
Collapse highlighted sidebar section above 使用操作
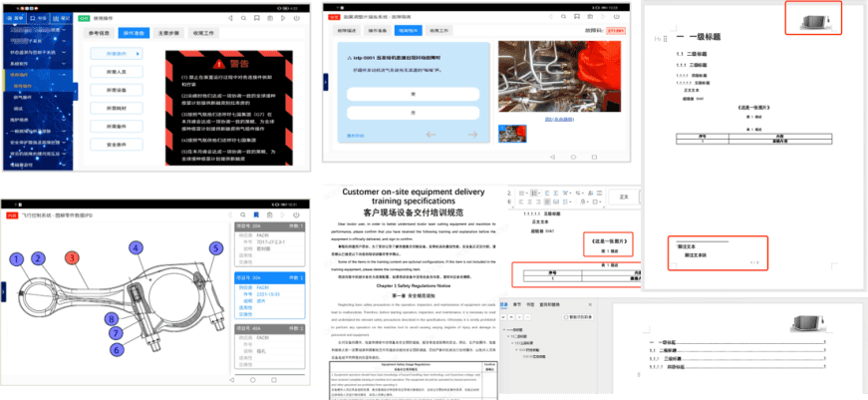coord(65,75)
